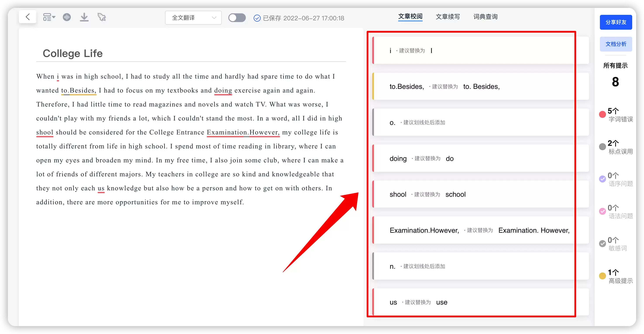This screenshot has width=644, height=334.
Task: Toggle the translation switch on
Action: (x=237, y=18)
